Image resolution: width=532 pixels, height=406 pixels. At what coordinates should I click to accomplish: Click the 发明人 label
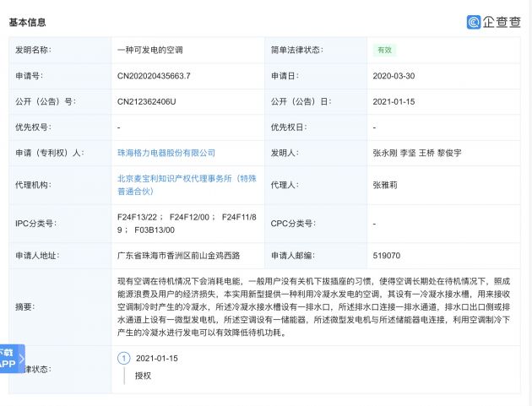click(285, 153)
